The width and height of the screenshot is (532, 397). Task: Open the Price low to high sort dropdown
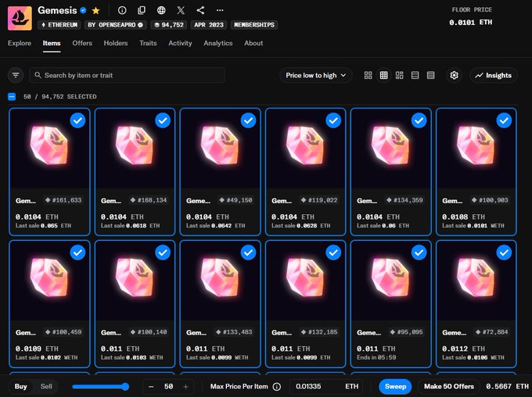pos(316,75)
